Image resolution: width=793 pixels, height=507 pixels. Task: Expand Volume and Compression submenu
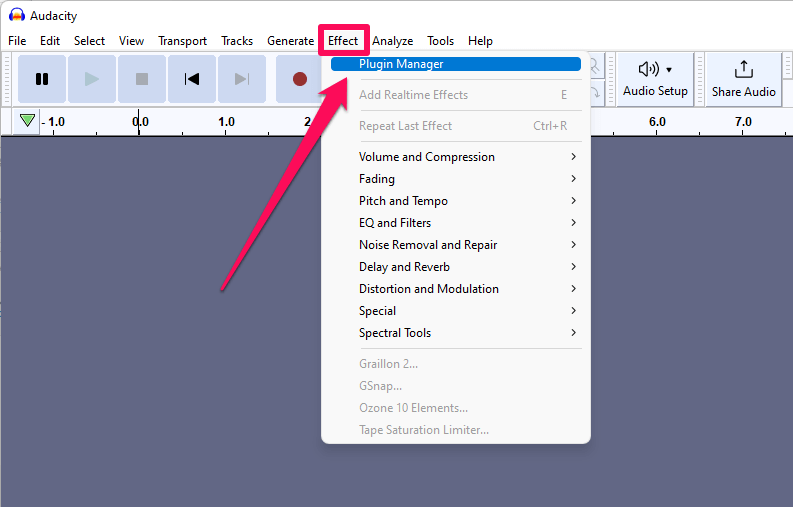coord(456,157)
